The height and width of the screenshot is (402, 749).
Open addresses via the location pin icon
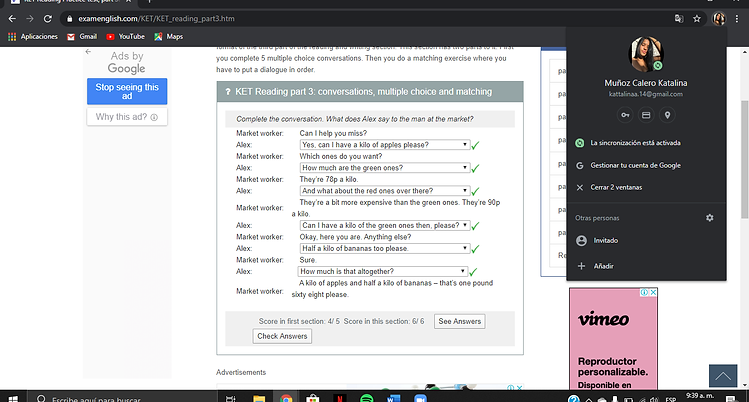tap(667, 115)
